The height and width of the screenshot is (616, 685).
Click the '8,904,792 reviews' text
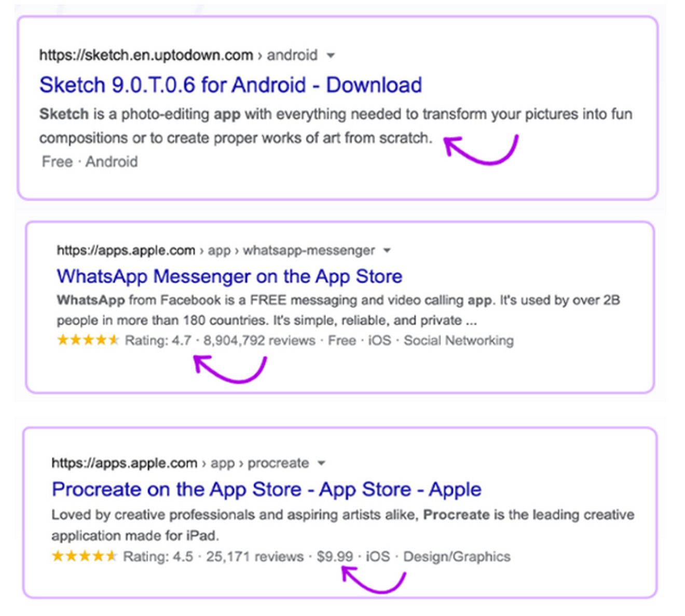tap(259, 341)
